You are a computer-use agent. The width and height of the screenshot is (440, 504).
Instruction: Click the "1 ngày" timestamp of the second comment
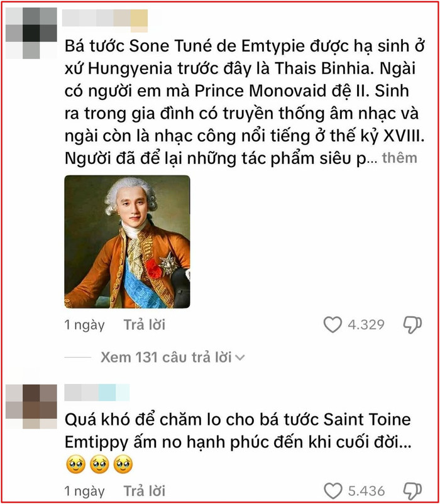click(x=84, y=491)
